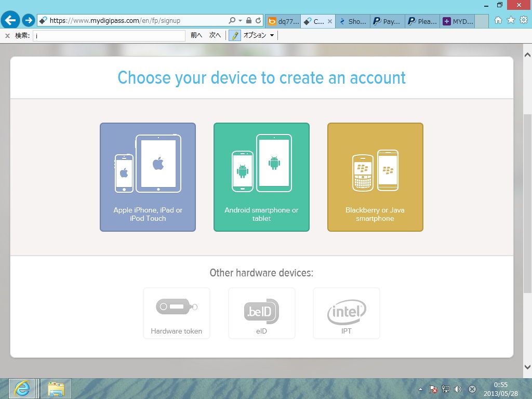
Task: Click the circled X tray icon
Action: click(472, 389)
